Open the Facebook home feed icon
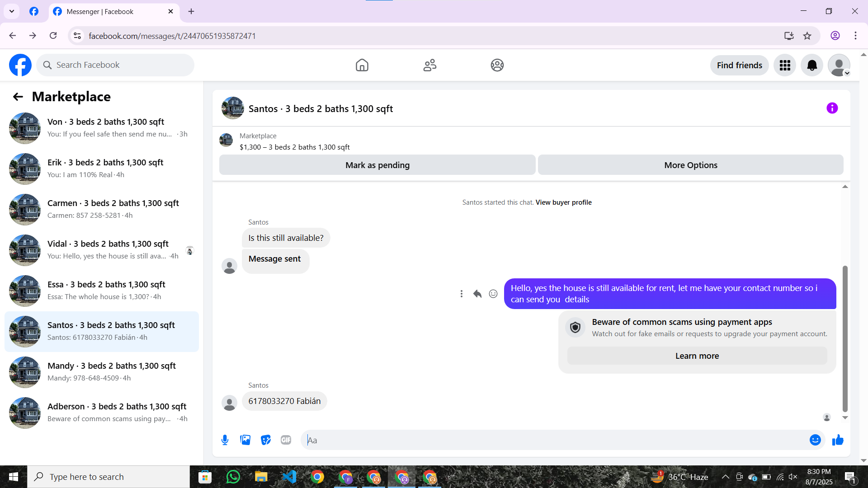868x488 pixels. (362, 65)
